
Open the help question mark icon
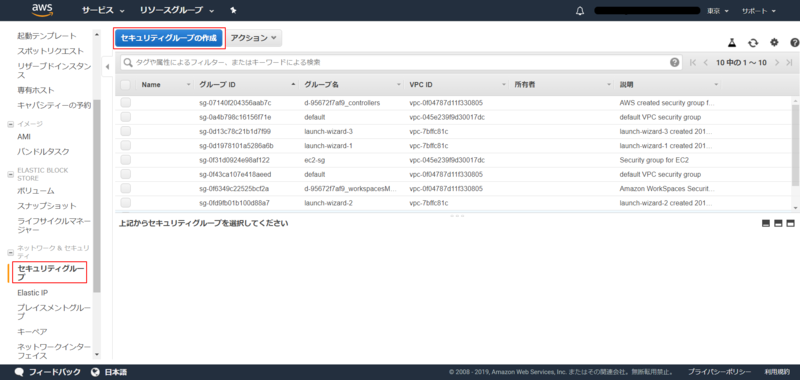[x=795, y=43]
